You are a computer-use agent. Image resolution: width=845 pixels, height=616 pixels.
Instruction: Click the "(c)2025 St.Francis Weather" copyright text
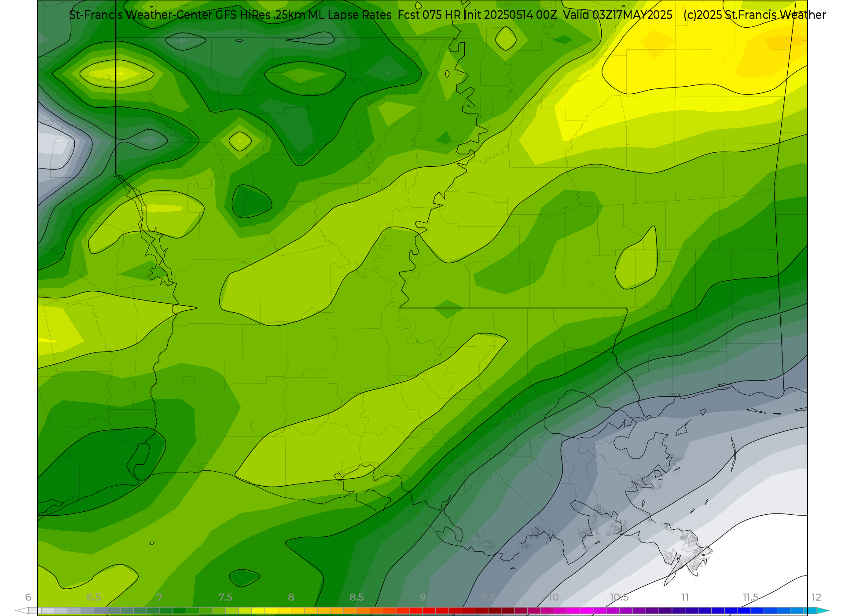tap(755, 15)
